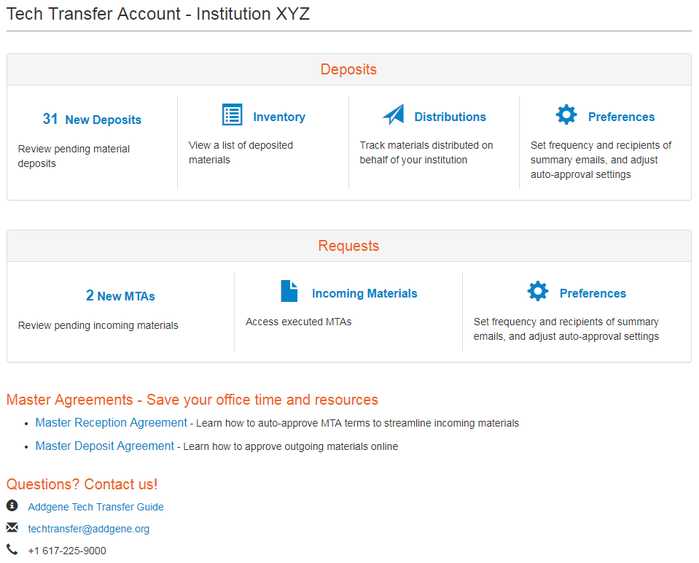Click 'Track materials distributed on behalf' description
699x563 pixels.
pos(426,152)
